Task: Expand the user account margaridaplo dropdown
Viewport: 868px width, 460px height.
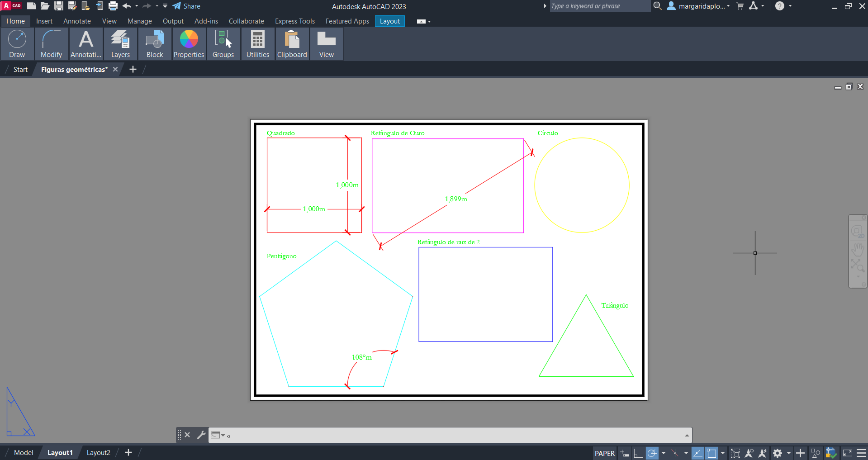Action: (728, 6)
